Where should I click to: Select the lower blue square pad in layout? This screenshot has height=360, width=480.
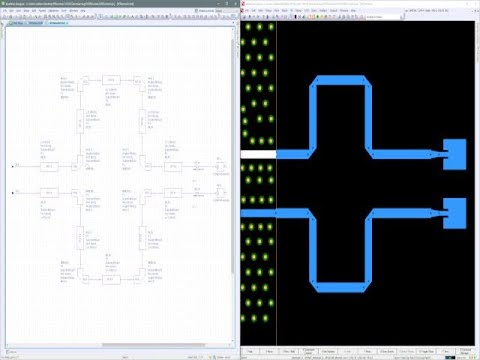tap(455, 213)
